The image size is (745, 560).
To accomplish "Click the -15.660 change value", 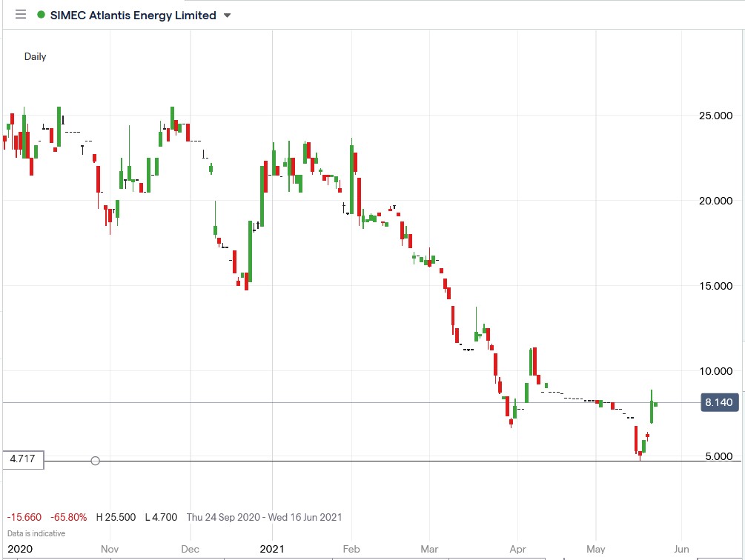I will coord(23,517).
